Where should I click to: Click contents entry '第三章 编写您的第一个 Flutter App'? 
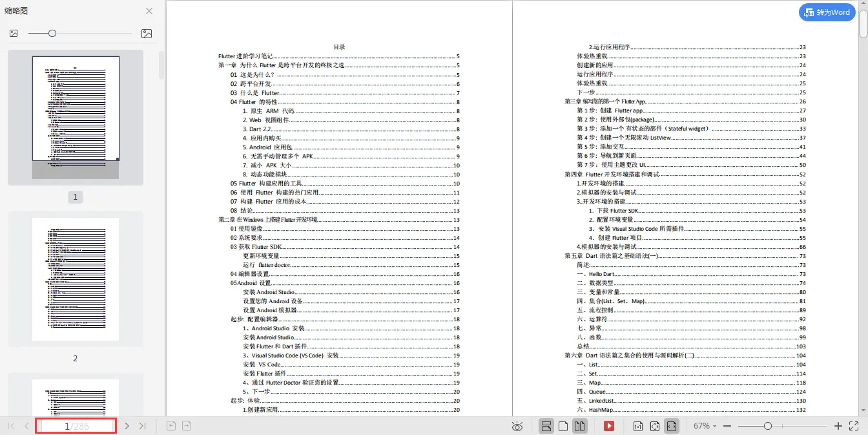[685, 101]
